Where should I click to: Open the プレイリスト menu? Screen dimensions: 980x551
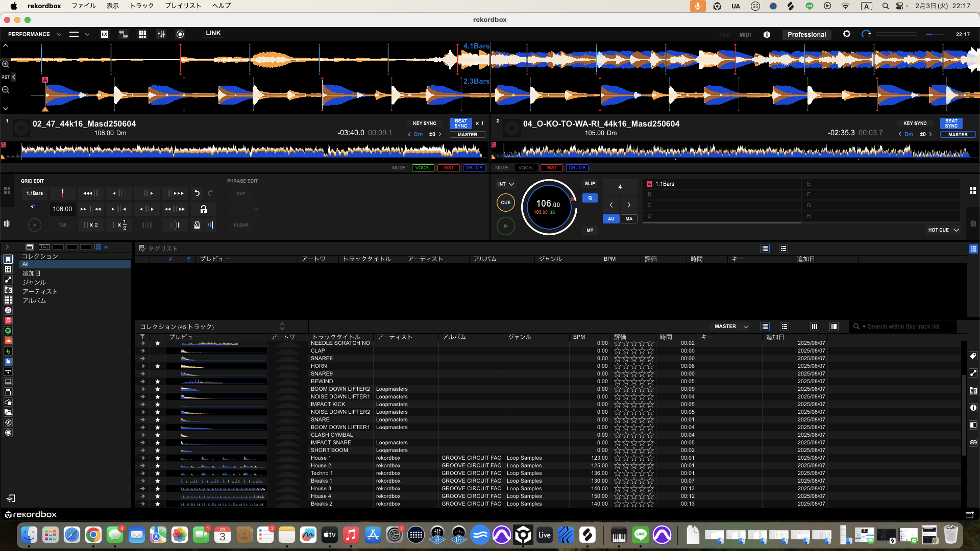click(x=183, y=6)
